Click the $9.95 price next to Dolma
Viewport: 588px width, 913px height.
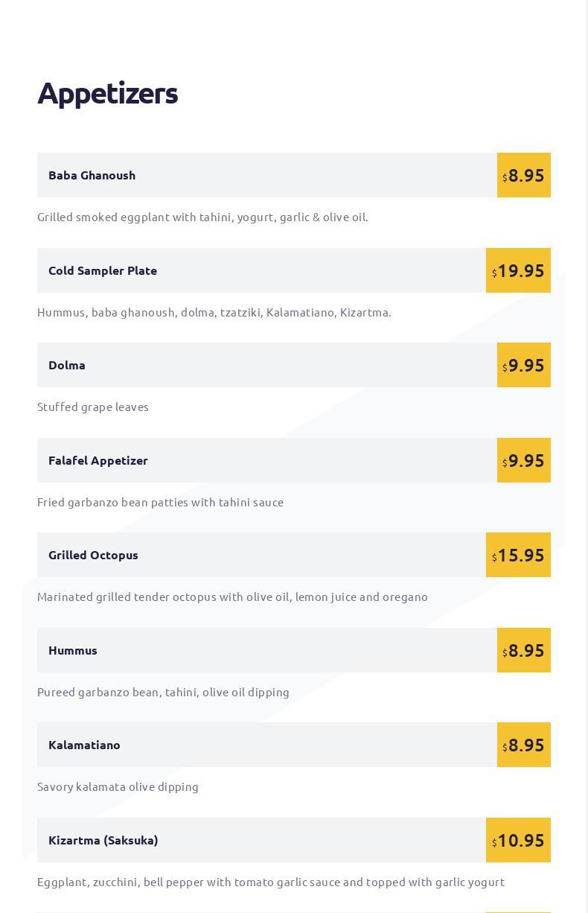point(524,365)
